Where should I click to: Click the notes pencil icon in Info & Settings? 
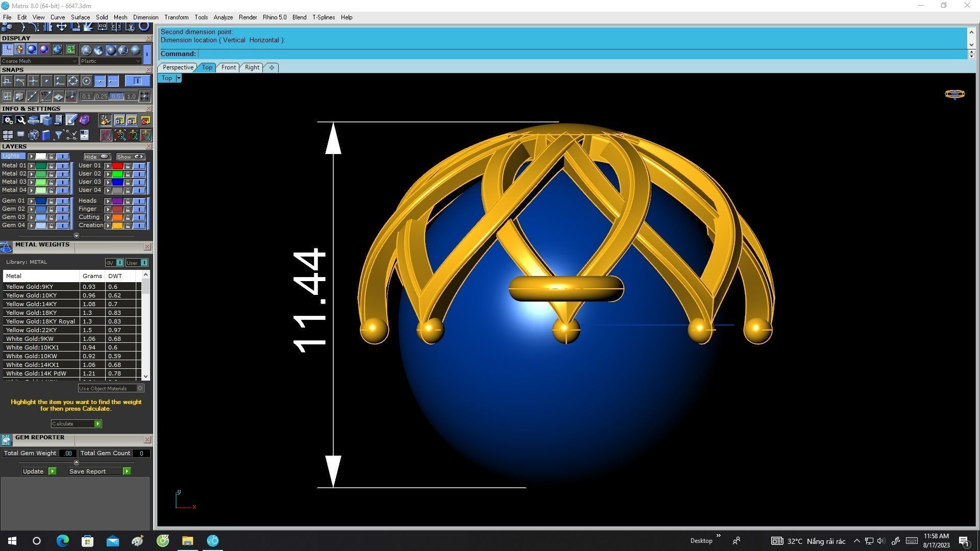[71, 120]
